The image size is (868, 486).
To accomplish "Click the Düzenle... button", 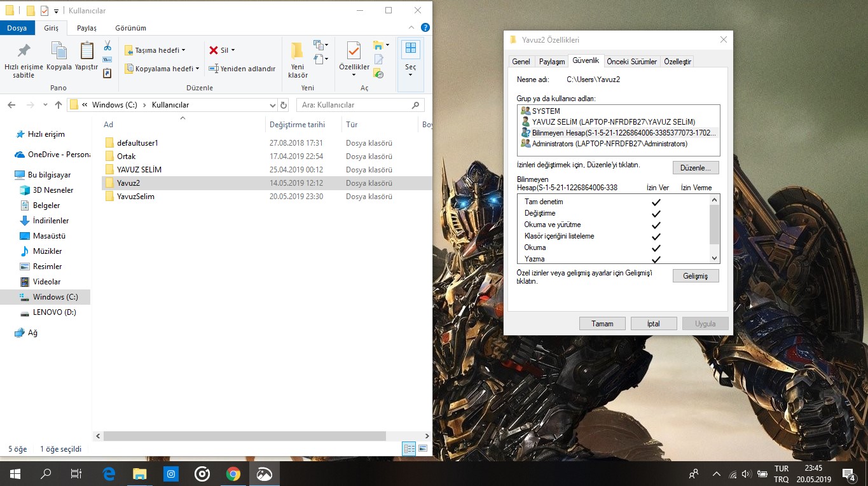I will 696,167.
